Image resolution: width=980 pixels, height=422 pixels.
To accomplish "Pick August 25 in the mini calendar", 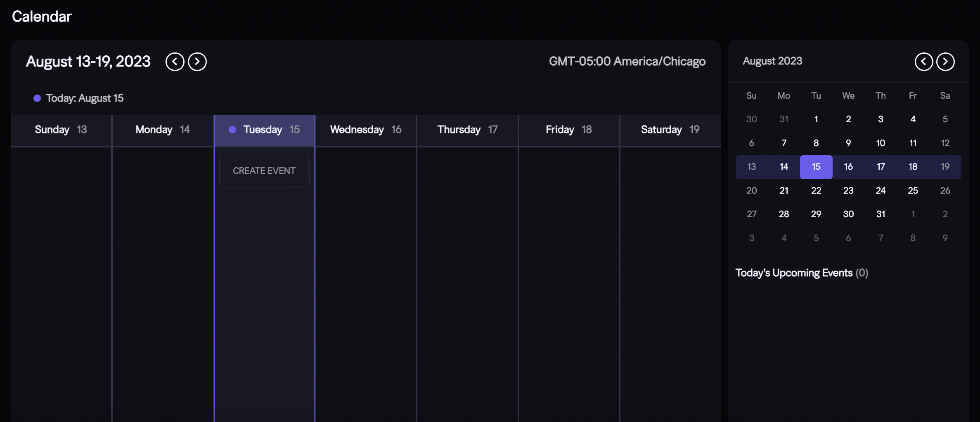I will click(913, 191).
